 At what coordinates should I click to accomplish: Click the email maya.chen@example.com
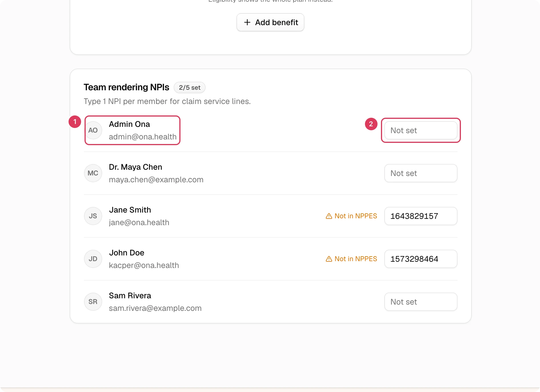point(156,179)
